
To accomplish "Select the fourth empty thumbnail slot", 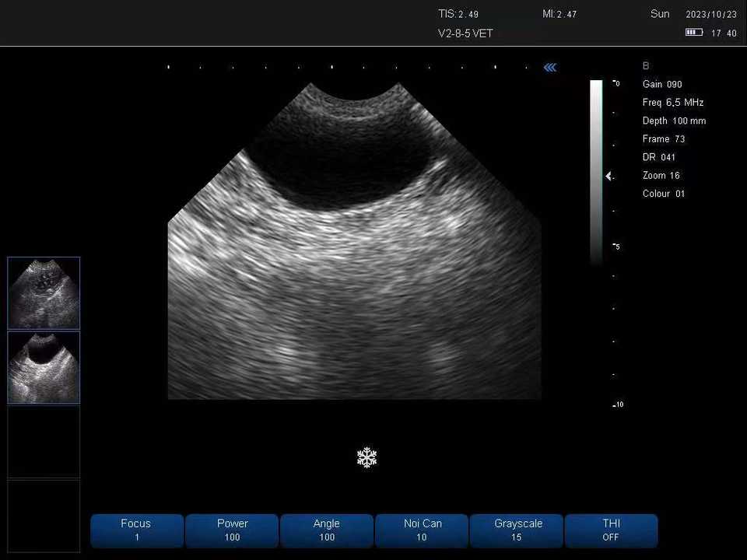I will (44, 515).
